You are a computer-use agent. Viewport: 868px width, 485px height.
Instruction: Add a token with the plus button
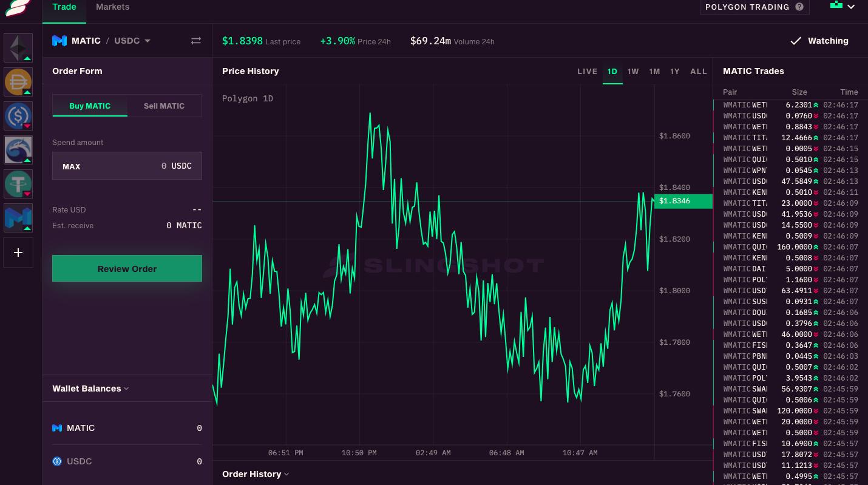(x=18, y=253)
